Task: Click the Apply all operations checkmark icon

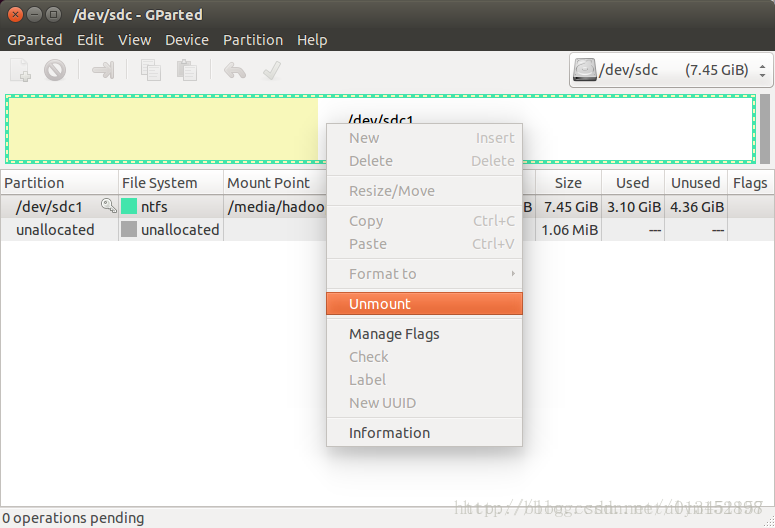Action: click(272, 70)
